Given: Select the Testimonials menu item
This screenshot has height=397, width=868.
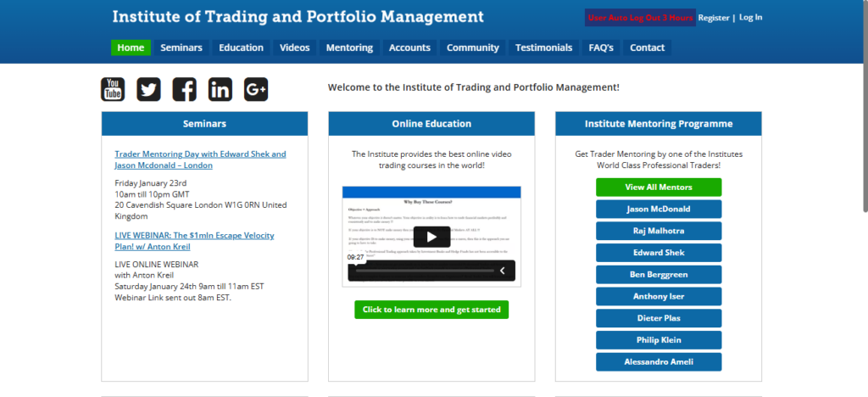Looking at the screenshot, I should pos(543,48).
